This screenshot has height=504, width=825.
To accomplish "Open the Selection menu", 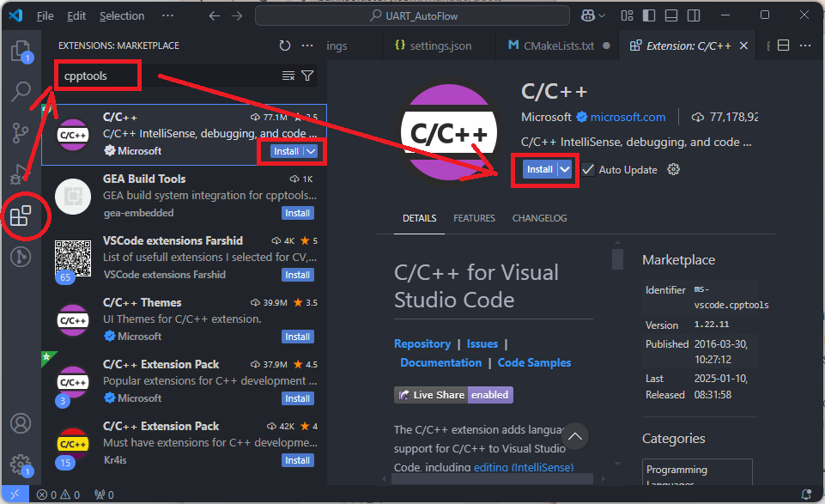I will pyautogui.click(x=122, y=15).
